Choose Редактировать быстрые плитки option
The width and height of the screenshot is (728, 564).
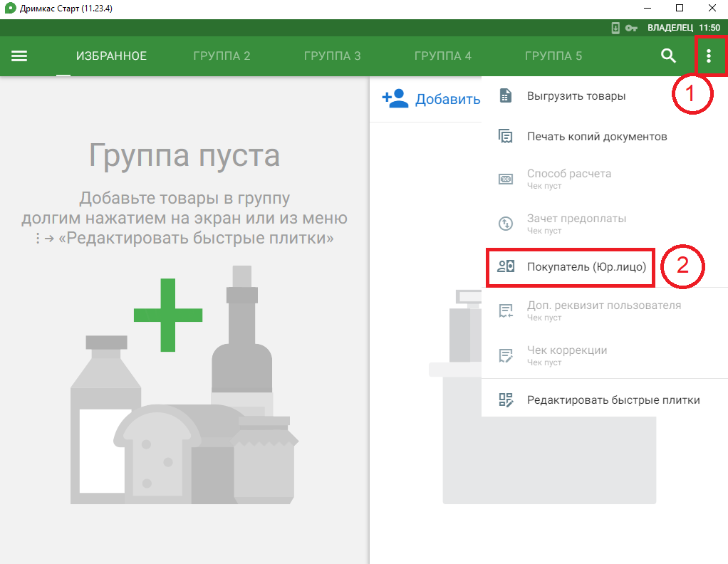click(x=613, y=400)
